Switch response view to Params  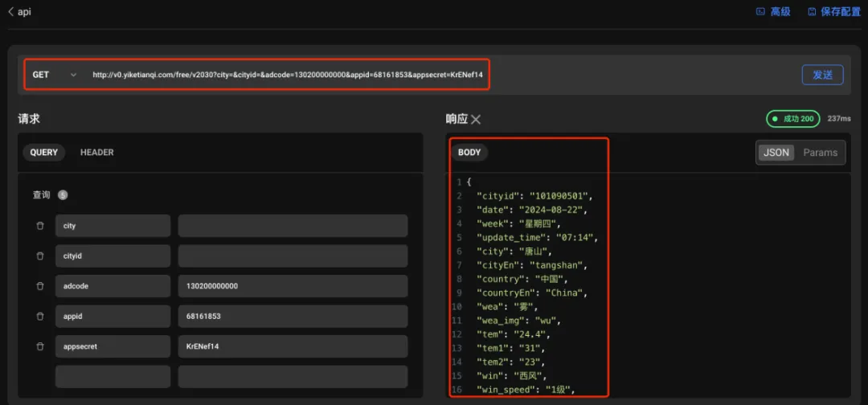coord(820,153)
